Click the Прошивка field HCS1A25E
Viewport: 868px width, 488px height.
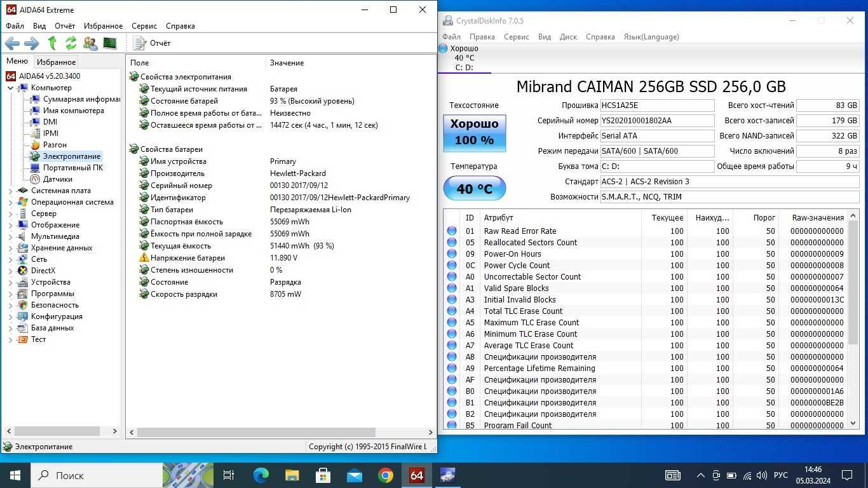[657, 105]
